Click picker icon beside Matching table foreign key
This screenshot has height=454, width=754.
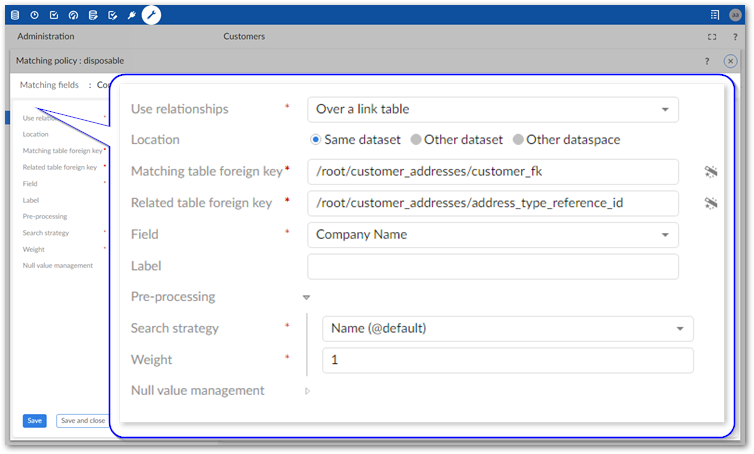pos(711,172)
